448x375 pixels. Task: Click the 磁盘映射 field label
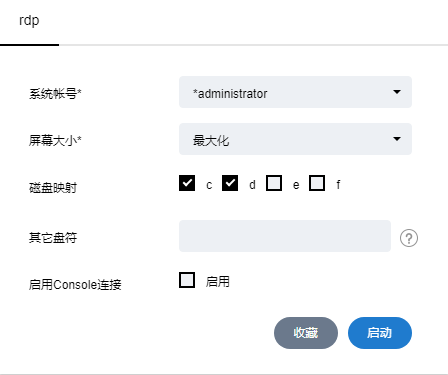point(53,188)
